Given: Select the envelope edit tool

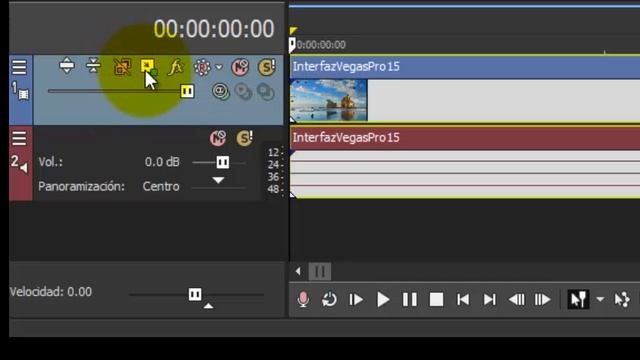Looking at the screenshot, I should (622, 300).
